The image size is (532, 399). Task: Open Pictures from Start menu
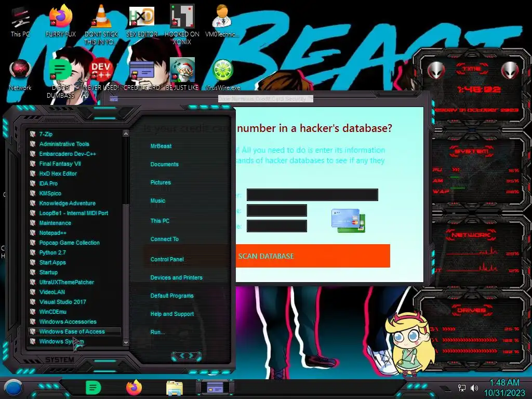tap(161, 182)
